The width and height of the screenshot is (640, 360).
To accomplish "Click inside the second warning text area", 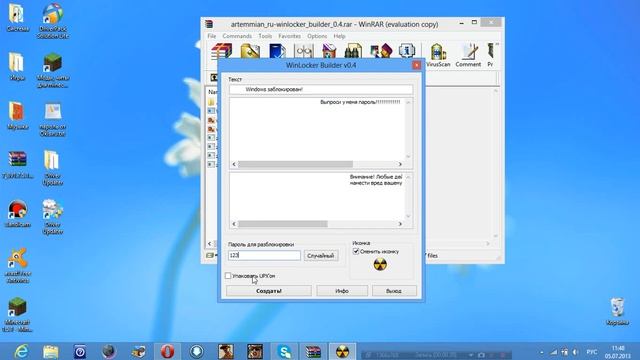I will (x=317, y=196).
